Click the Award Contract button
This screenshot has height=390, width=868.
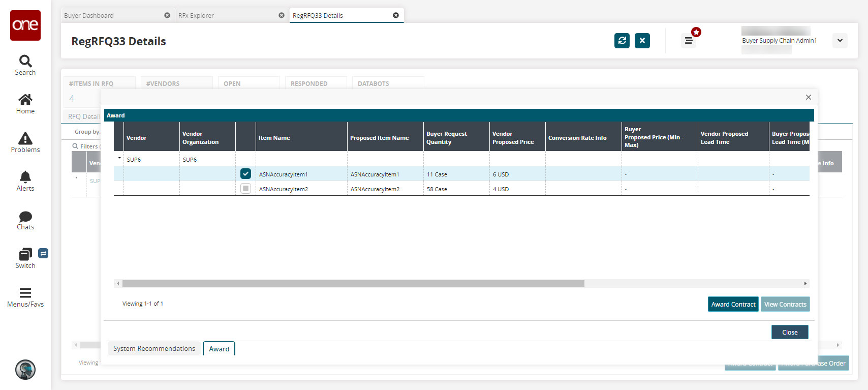733,304
